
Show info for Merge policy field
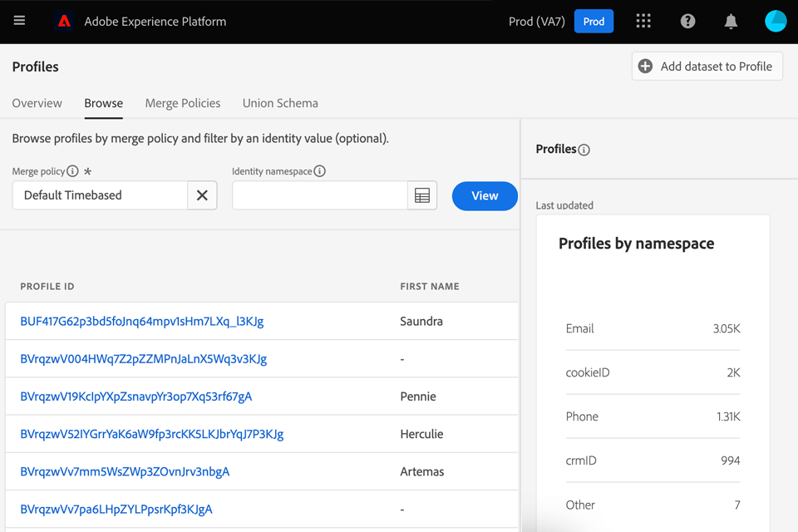[72, 171]
